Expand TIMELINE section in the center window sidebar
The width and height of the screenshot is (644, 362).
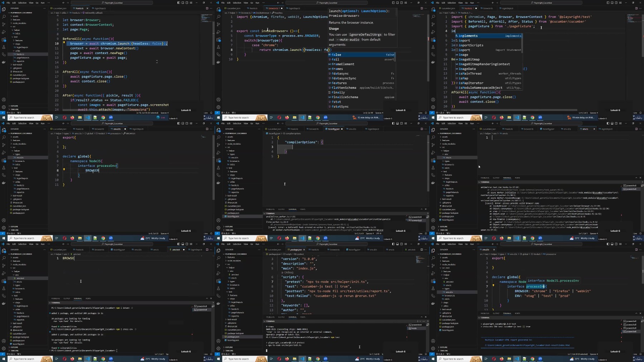242,230
